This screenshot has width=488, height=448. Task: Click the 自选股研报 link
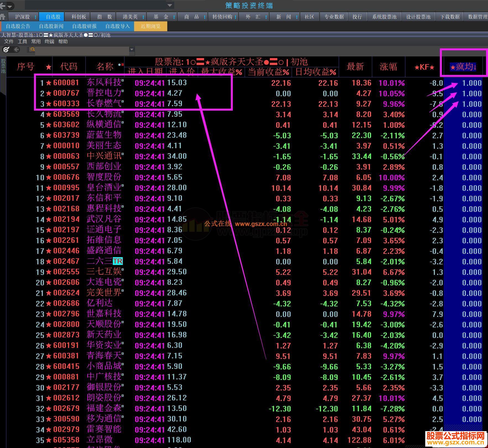click(84, 26)
